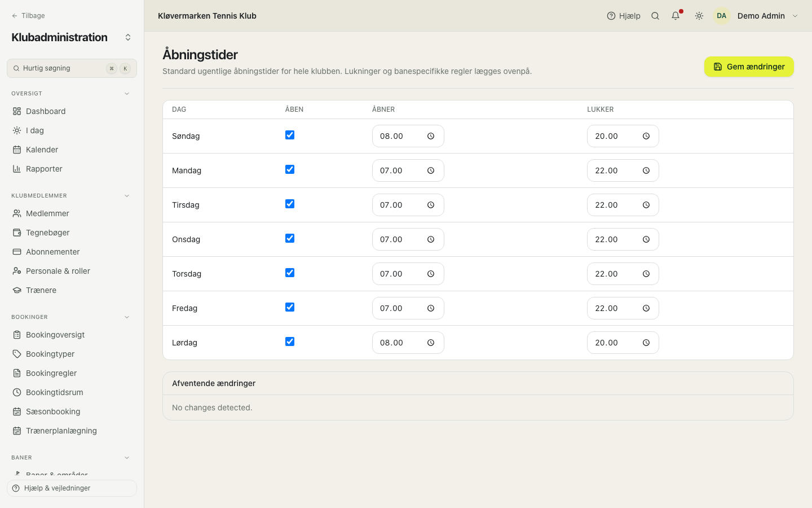Open clock picker for Søndag opening time
The height and width of the screenshot is (508, 812).
(x=431, y=136)
